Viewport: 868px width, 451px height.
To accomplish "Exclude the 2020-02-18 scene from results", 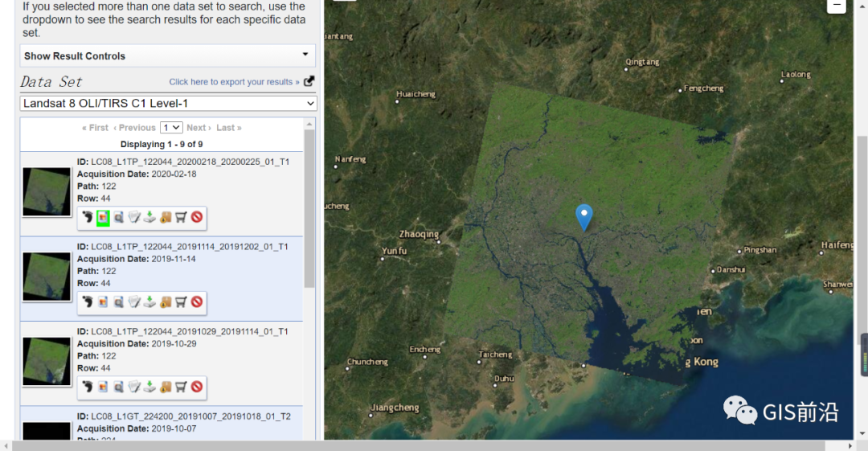I will pos(197,217).
